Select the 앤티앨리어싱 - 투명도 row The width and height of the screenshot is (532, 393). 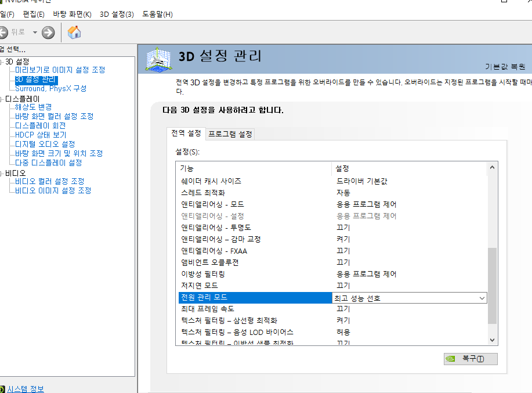click(332, 228)
